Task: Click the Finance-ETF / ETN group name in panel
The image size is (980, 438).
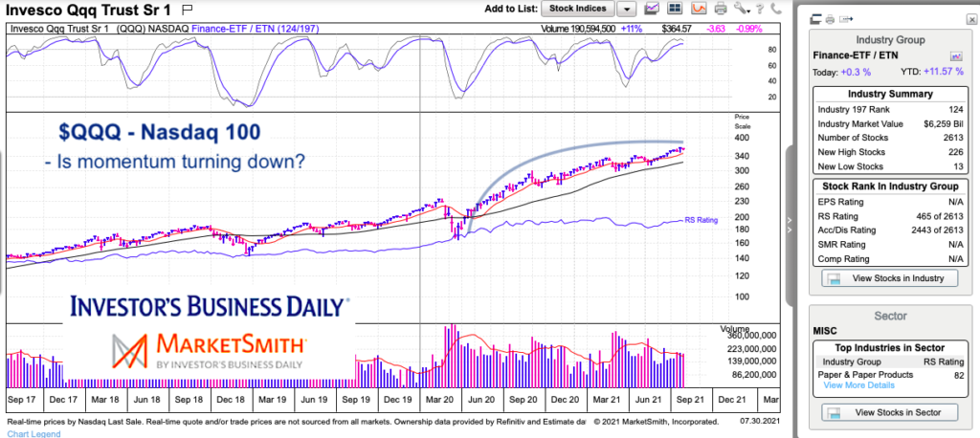Action: pos(855,56)
